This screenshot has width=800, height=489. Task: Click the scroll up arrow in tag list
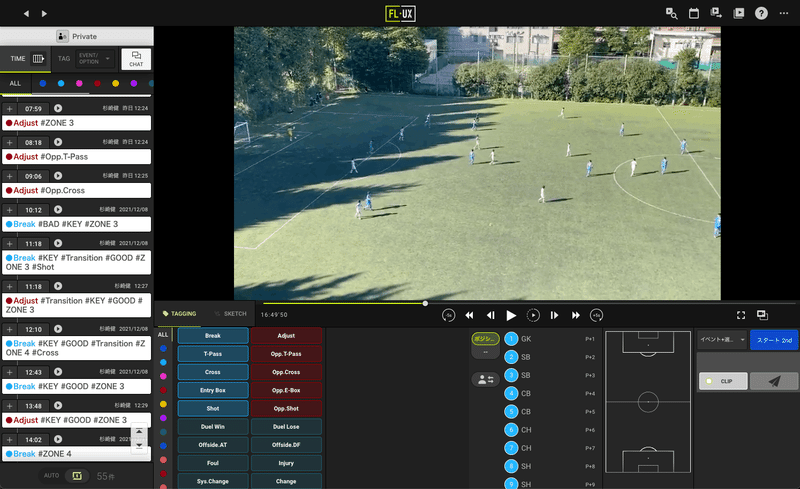(139, 432)
